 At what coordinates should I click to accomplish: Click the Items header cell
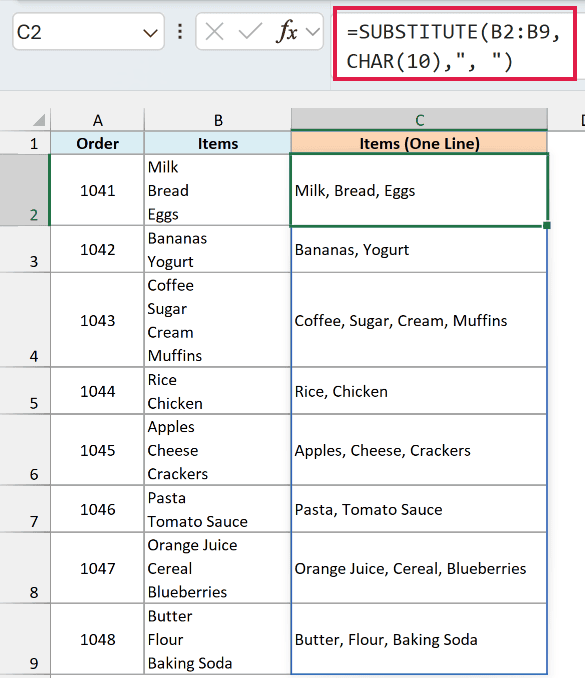coord(218,143)
